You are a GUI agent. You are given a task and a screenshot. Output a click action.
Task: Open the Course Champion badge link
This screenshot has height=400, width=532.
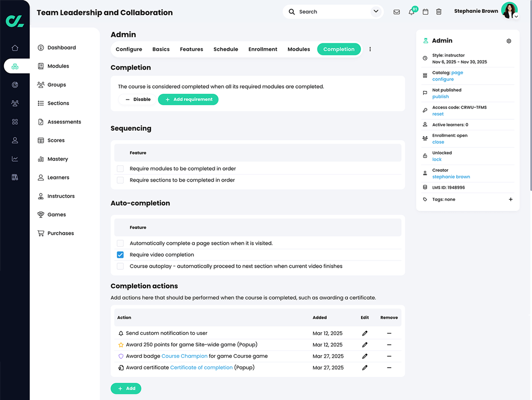tap(184, 356)
